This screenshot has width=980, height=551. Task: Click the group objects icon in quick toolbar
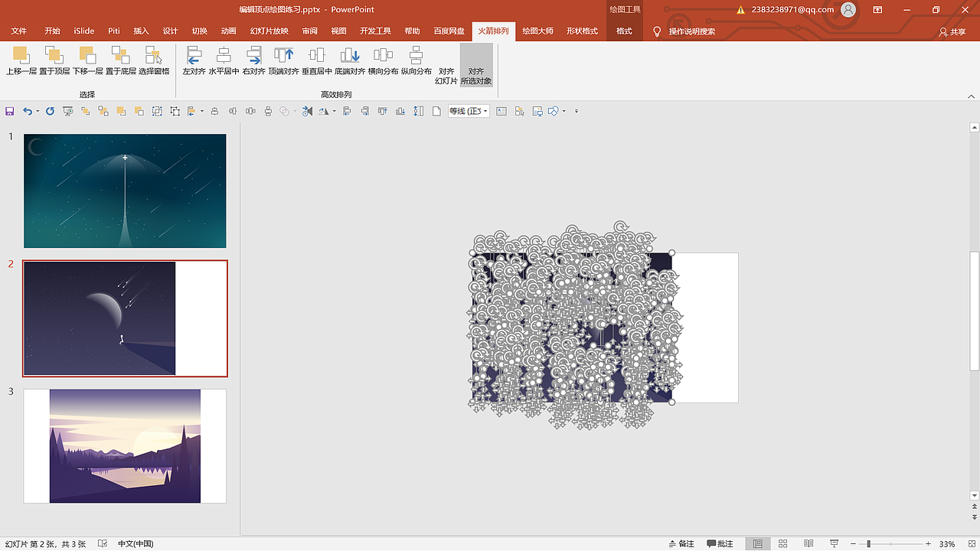(x=157, y=111)
